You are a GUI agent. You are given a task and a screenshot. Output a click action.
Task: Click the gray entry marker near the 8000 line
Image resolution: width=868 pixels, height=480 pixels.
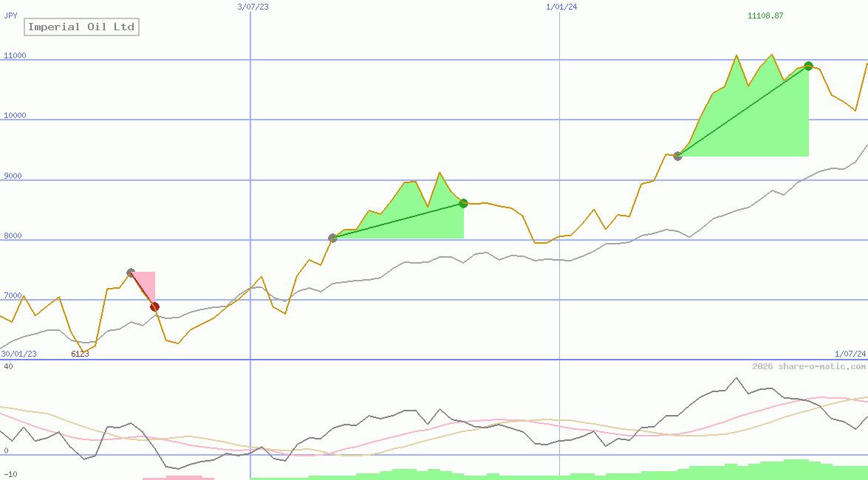click(332, 238)
